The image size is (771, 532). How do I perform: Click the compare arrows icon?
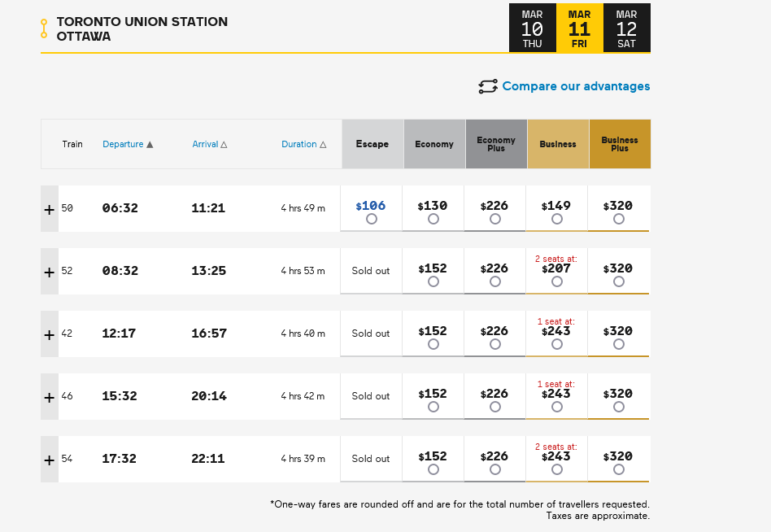pos(487,86)
